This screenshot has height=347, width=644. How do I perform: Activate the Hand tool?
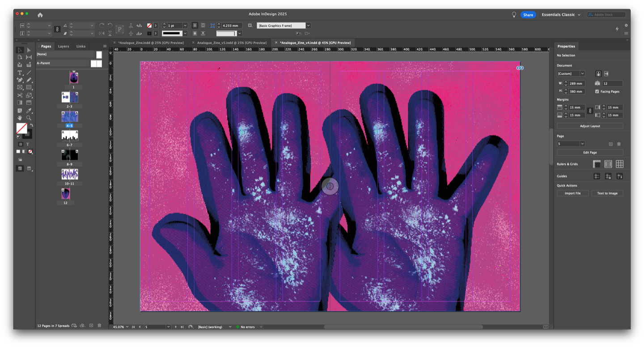pos(20,118)
